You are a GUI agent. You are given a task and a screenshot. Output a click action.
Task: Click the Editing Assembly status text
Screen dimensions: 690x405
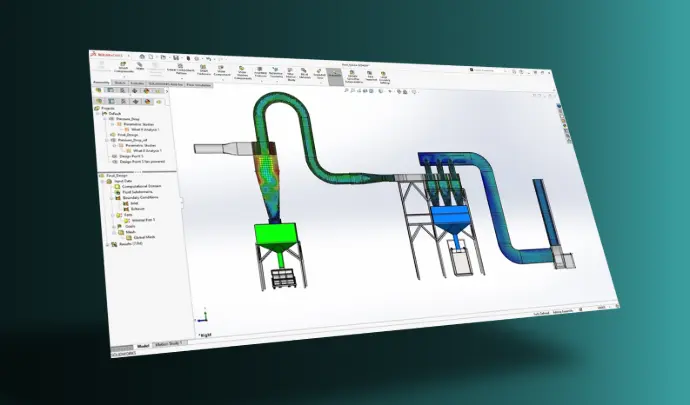coord(562,311)
